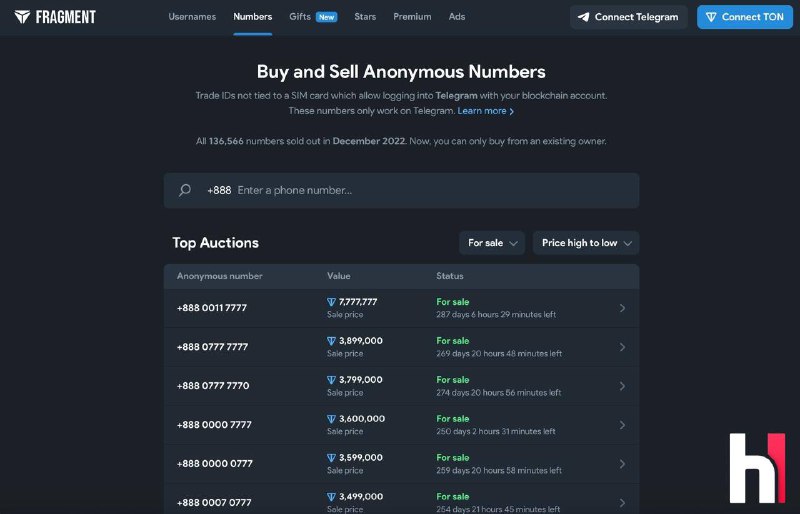
Task: Click TON icon next to 3,600,000
Action: (331, 419)
